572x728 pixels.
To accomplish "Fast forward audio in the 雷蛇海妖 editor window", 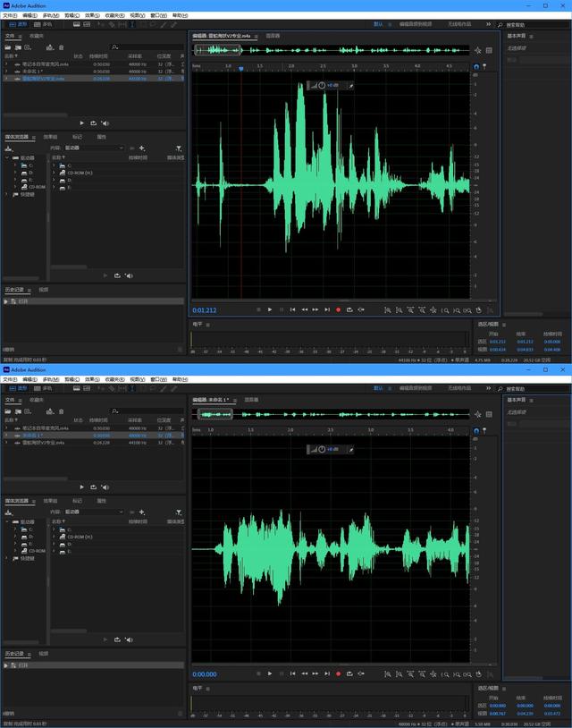I will (315, 309).
